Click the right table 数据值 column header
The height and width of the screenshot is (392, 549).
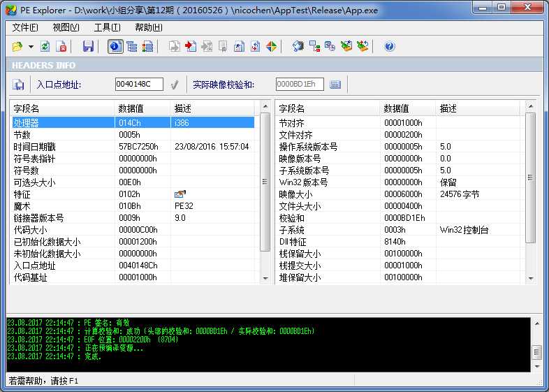point(408,108)
